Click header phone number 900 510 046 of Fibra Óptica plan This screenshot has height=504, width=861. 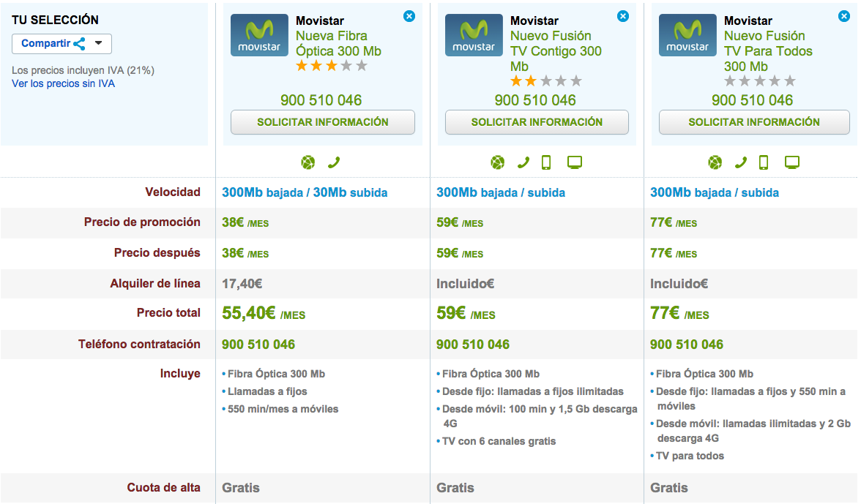[x=321, y=100]
